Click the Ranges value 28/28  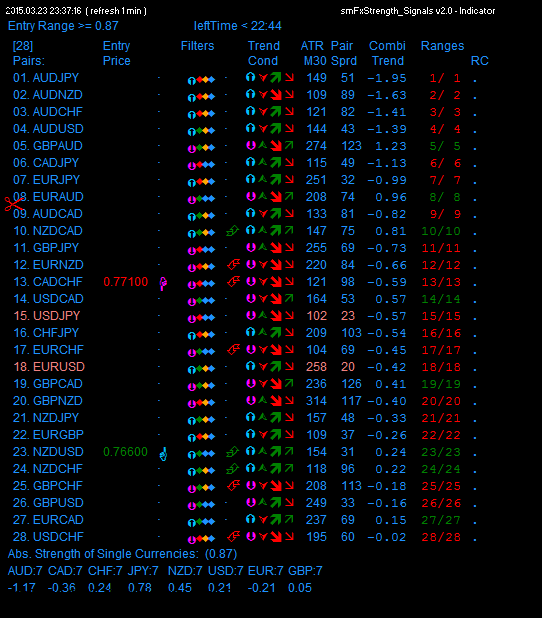pyautogui.click(x=441, y=537)
